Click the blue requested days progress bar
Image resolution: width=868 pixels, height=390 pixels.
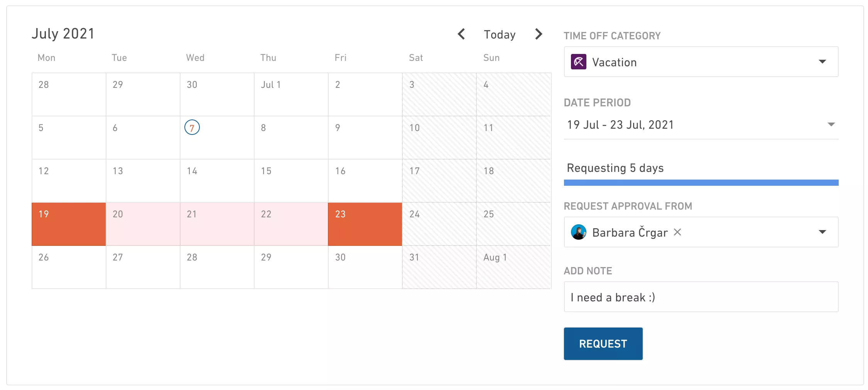(x=701, y=183)
